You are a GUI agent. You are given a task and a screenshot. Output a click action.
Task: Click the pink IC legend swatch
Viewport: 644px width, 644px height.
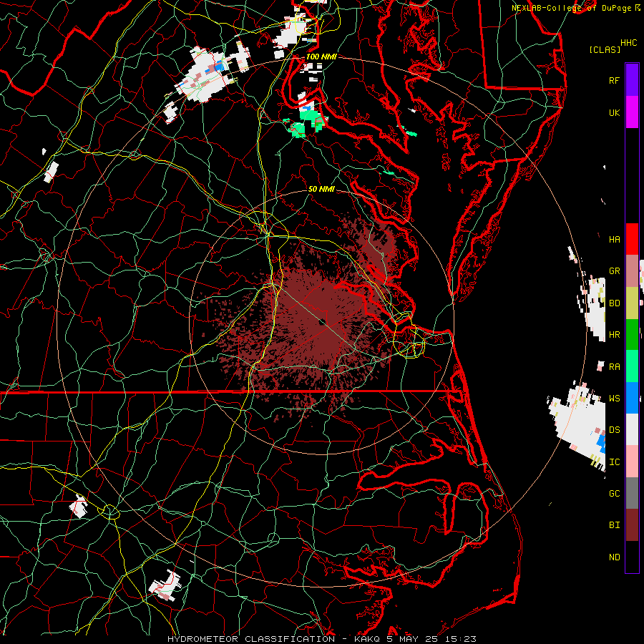[632, 462]
